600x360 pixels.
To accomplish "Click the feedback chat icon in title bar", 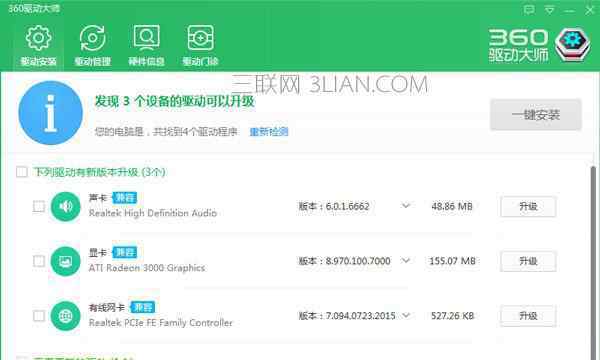I will click(x=529, y=10).
